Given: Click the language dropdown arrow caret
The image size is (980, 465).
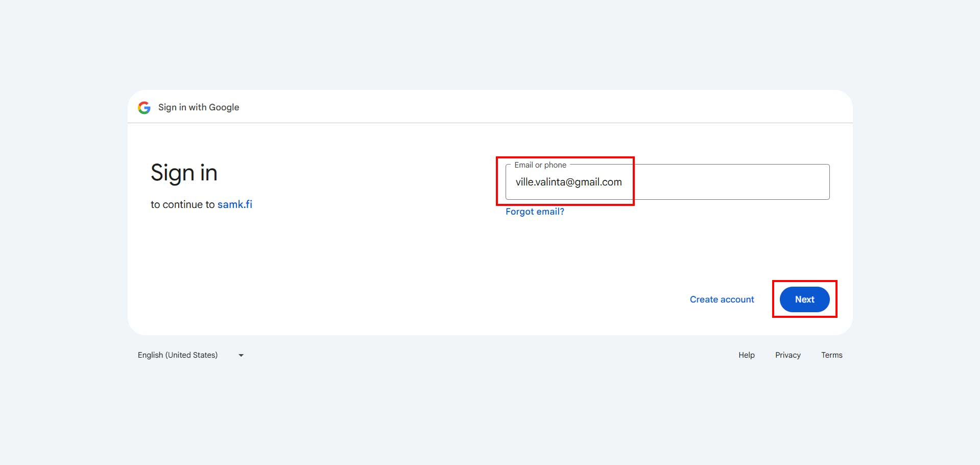Looking at the screenshot, I should [x=241, y=355].
